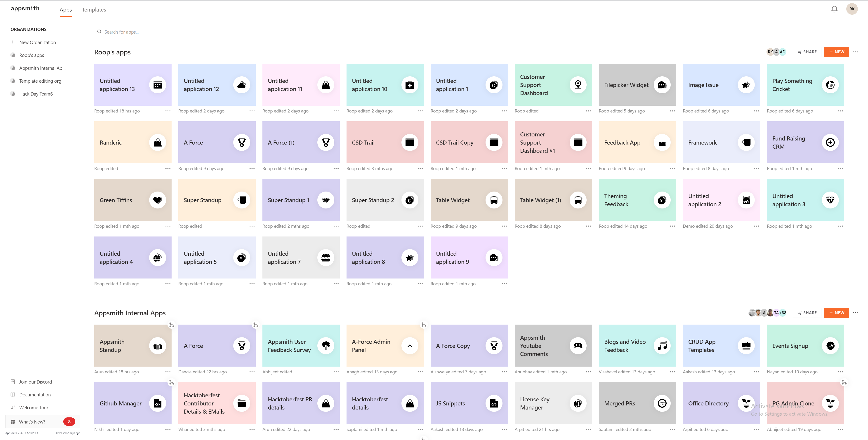Select the cloud icon on Untitled application 12

[242, 85]
